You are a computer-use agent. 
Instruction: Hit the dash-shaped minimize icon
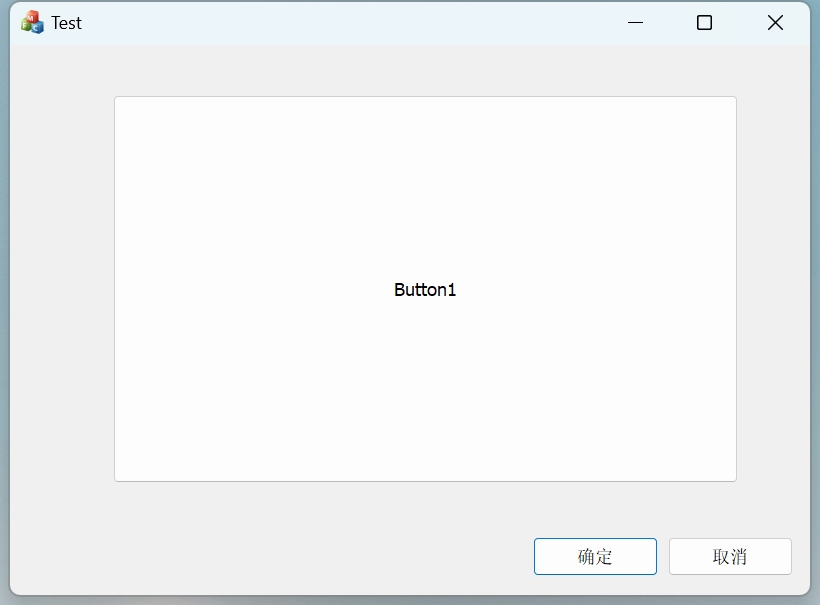[x=635, y=22]
